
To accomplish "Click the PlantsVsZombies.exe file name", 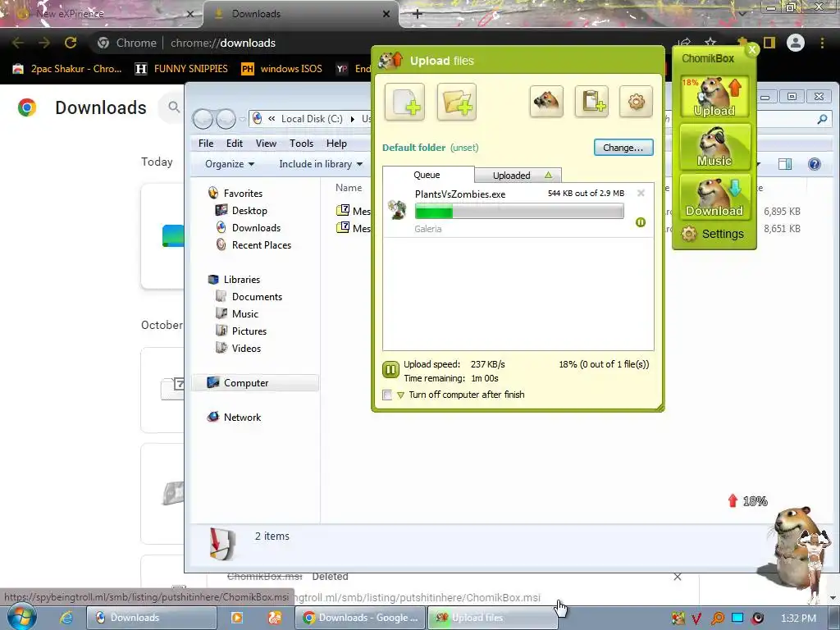I will pos(460,194).
